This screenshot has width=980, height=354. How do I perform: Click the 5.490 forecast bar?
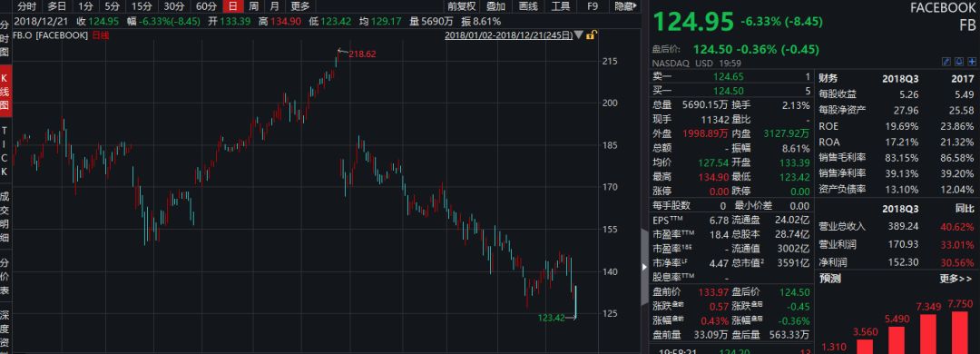coord(897,340)
